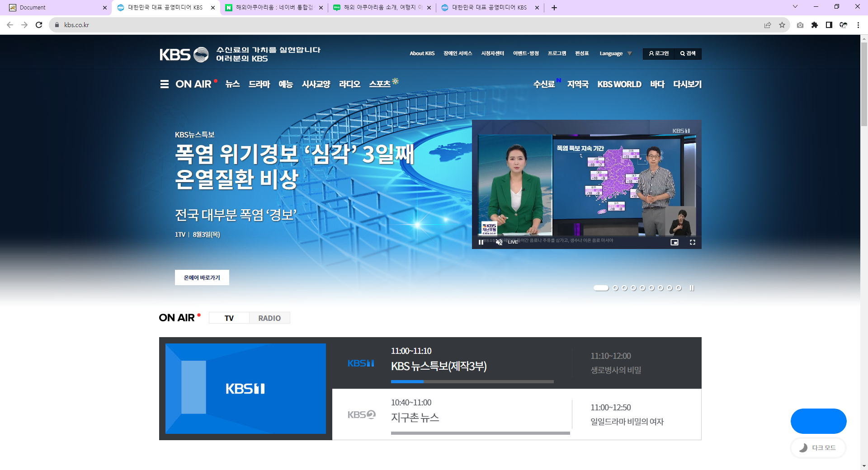Click the 검색 search button
The height and width of the screenshot is (470, 868).
point(688,53)
